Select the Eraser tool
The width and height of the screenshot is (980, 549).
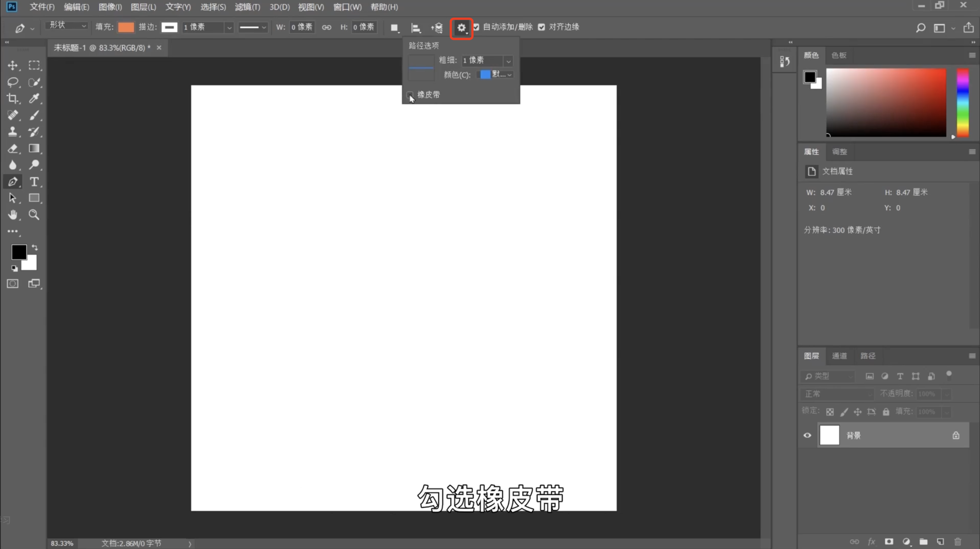(13, 148)
